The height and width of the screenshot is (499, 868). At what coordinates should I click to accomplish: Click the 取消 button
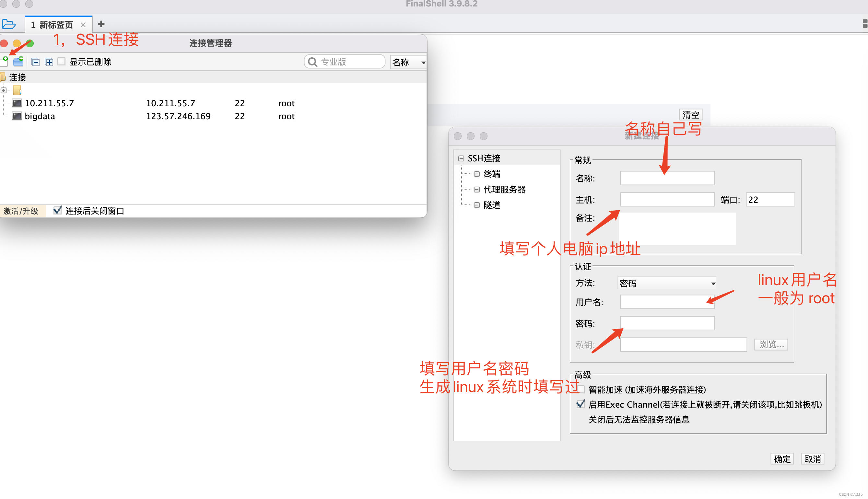tap(813, 458)
